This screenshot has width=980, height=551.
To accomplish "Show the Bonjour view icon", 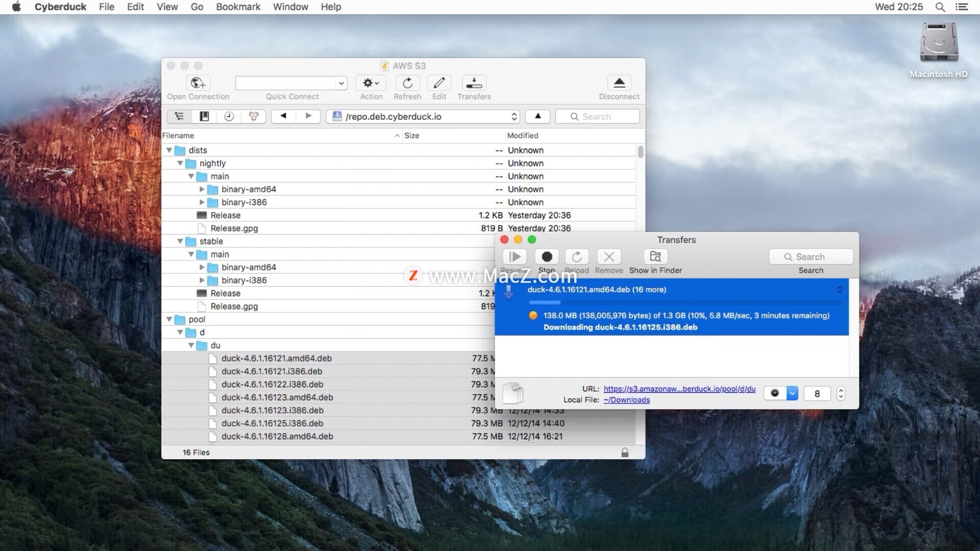I will coord(254,116).
